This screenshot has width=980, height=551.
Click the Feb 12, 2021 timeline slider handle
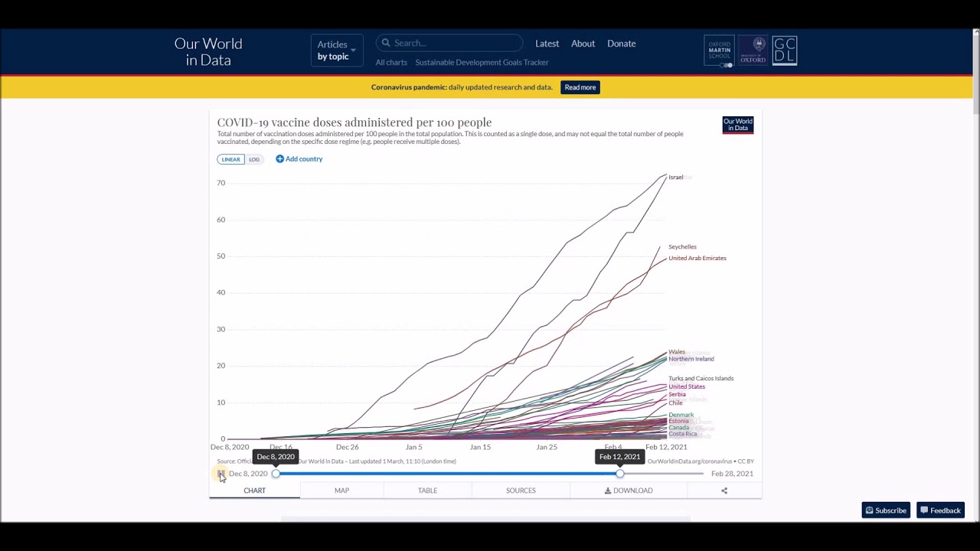[x=619, y=474]
